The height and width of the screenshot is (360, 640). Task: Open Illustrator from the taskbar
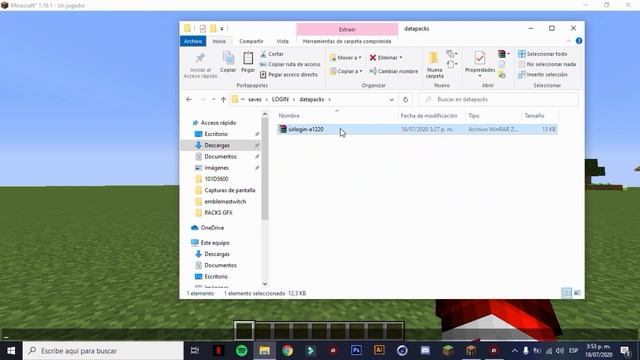[379, 351]
